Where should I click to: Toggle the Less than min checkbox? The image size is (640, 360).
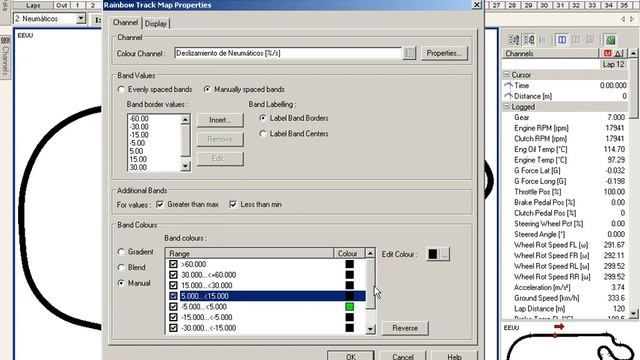click(233, 204)
